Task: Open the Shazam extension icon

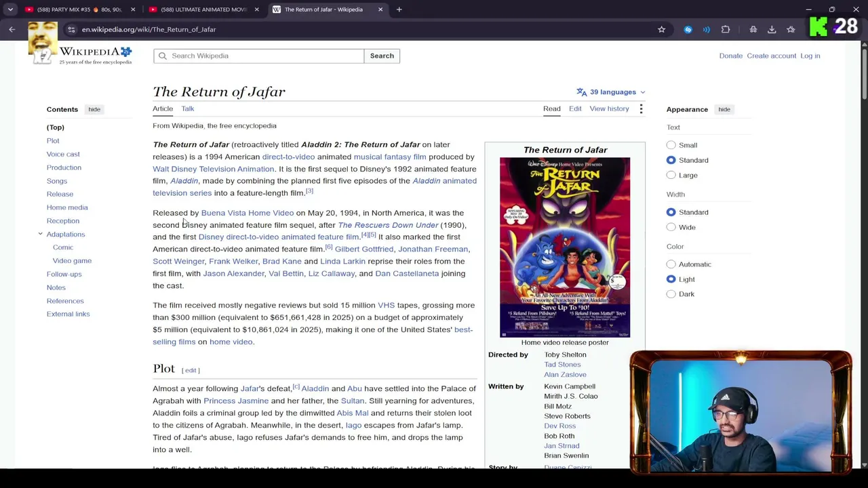Action: pyautogui.click(x=688, y=29)
